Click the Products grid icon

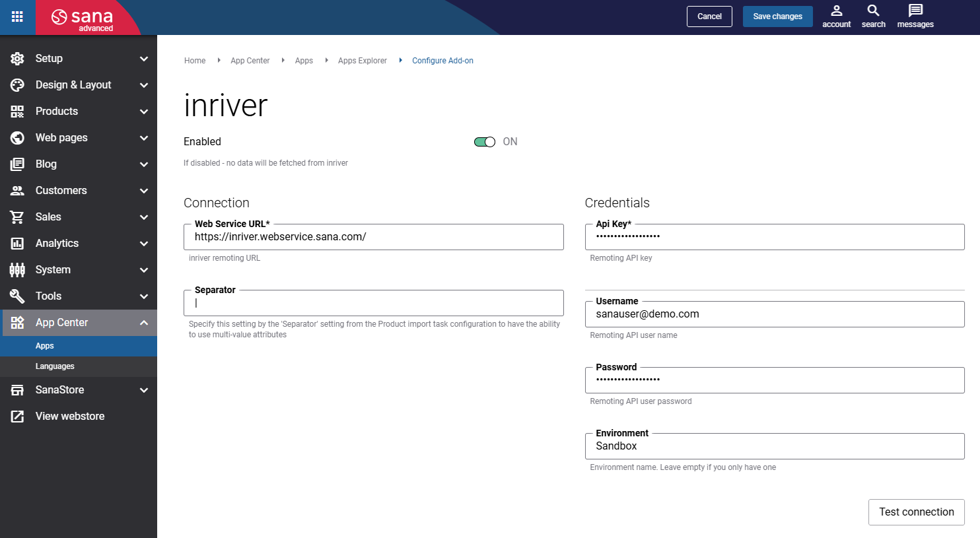click(x=17, y=112)
